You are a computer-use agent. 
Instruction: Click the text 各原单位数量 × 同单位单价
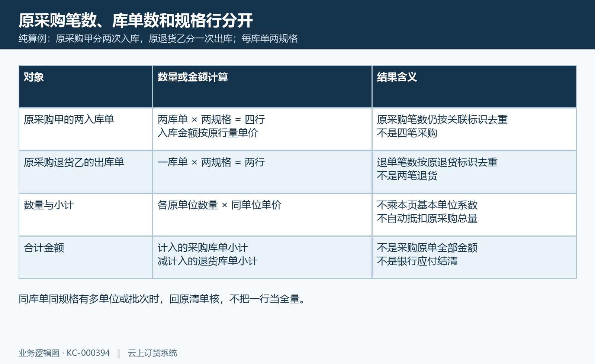point(219,205)
